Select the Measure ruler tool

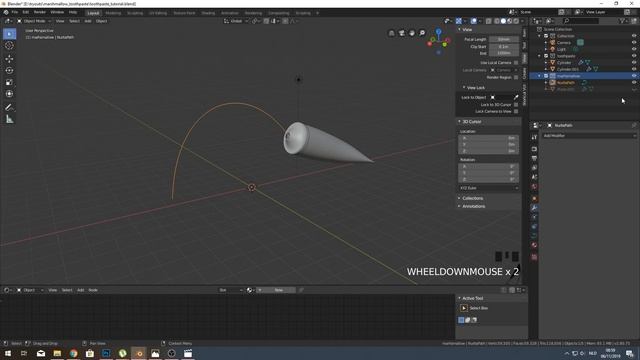pos(9,119)
